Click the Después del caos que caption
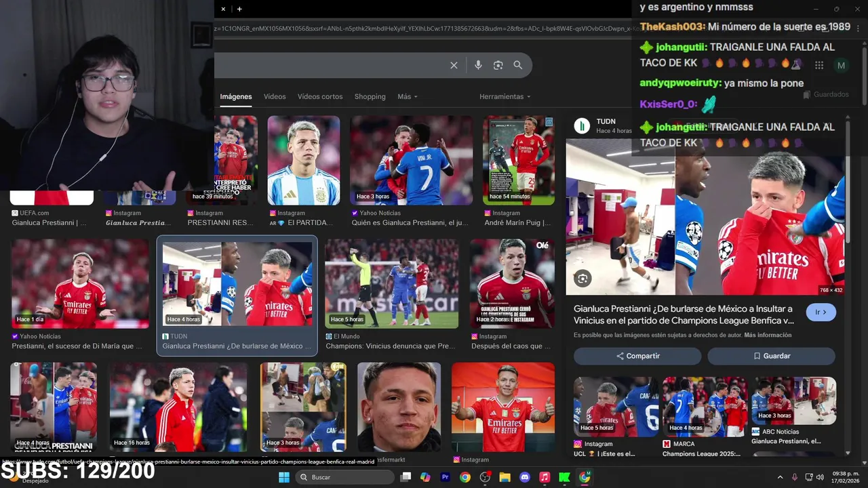Screen dimensions: 868x488 (511, 346)
